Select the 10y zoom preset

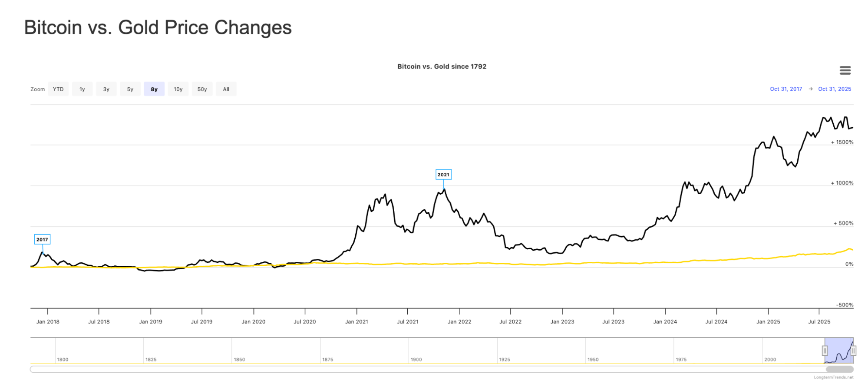(x=178, y=89)
